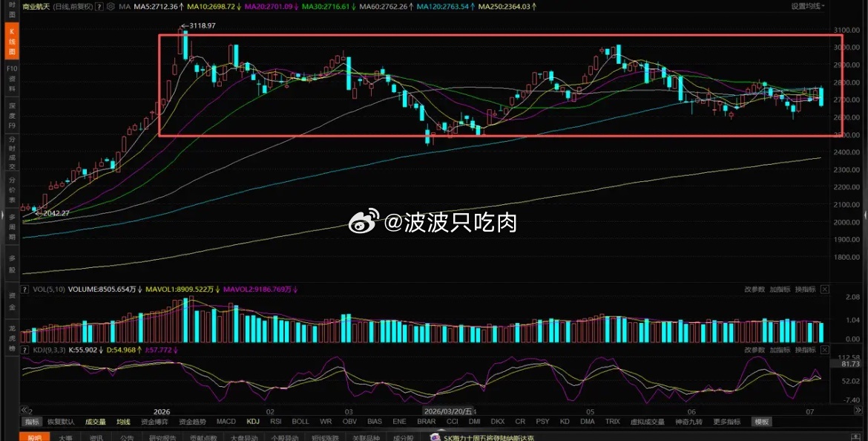Select DMA indicator
Viewport: 868px width, 441px height.
tap(588, 422)
